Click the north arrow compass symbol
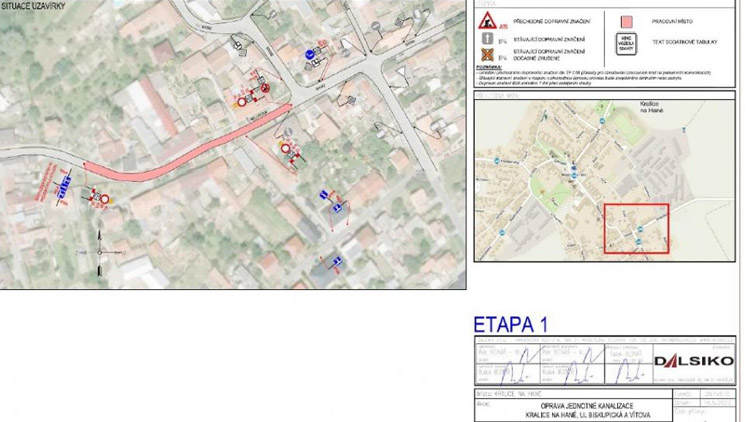750x422 pixels. tap(101, 251)
